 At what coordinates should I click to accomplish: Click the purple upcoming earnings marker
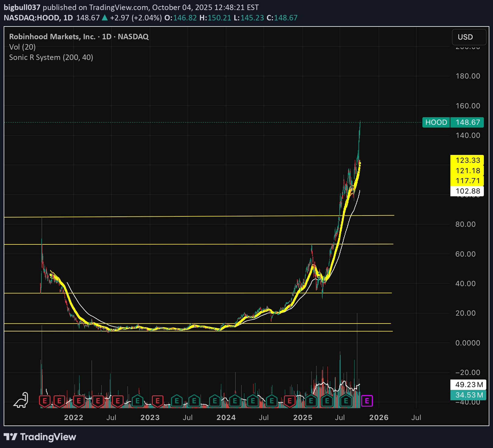click(367, 401)
